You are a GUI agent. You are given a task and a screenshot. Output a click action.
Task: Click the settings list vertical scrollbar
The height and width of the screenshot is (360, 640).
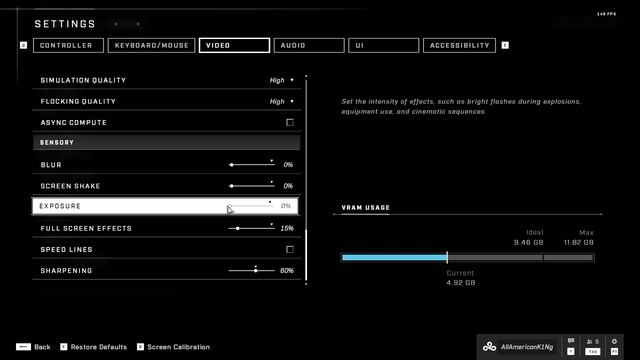pos(306,180)
